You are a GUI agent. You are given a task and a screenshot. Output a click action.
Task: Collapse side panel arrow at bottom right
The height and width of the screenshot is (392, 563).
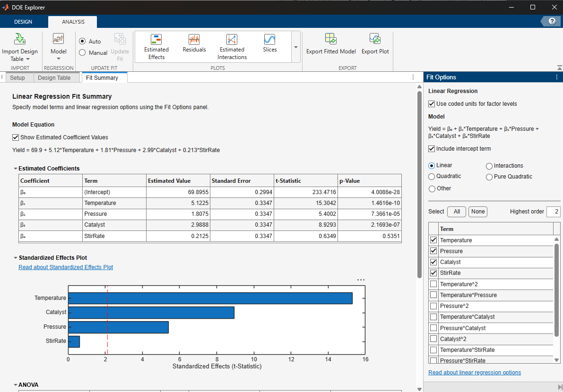[560, 387]
